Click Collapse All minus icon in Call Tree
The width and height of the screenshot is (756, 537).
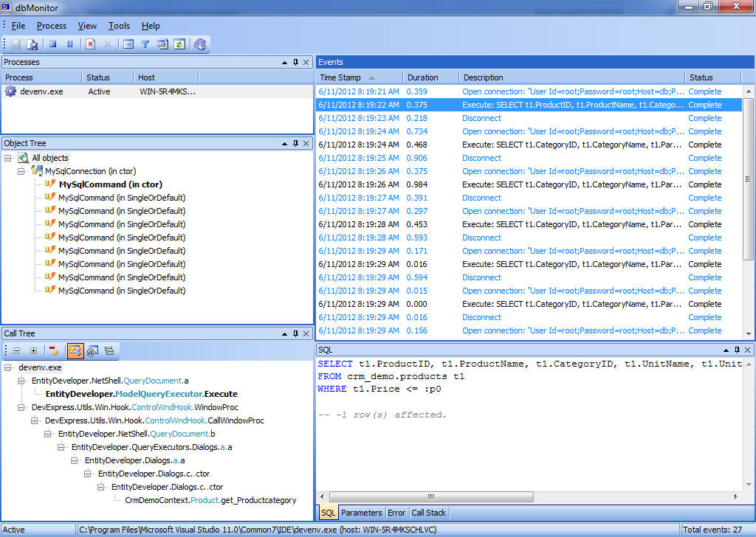tap(17, 351)
